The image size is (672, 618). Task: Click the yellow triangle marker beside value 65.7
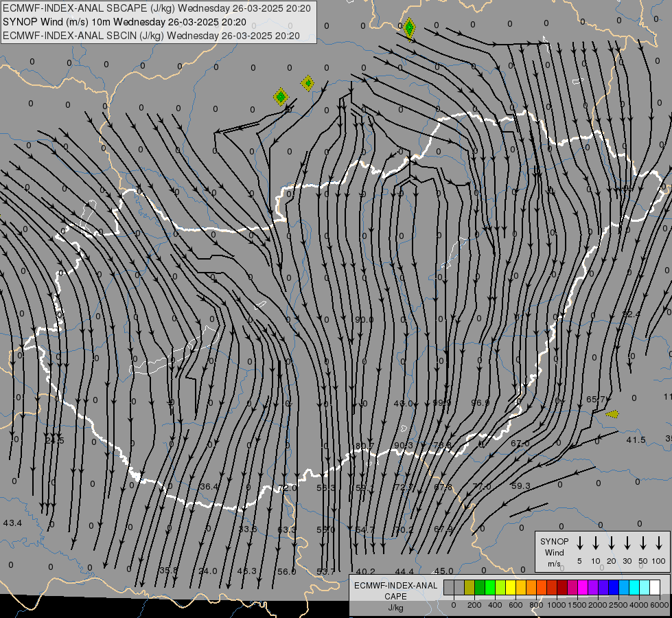612,414
